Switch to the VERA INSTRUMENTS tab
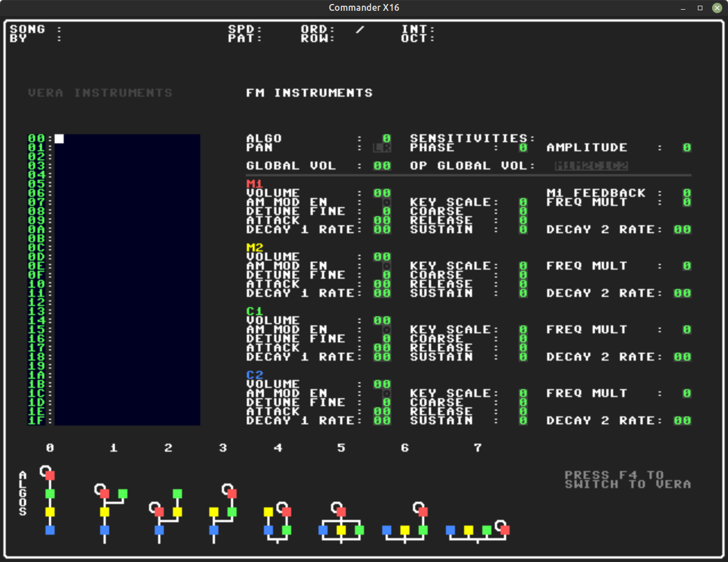Image resolution: width=728 pixels, height=562 pixels. click(100, 93)
